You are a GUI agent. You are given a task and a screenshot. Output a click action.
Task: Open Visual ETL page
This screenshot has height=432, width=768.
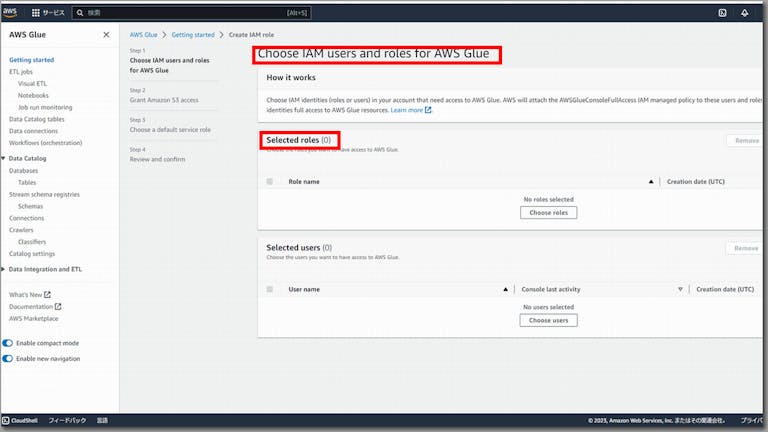32,84
